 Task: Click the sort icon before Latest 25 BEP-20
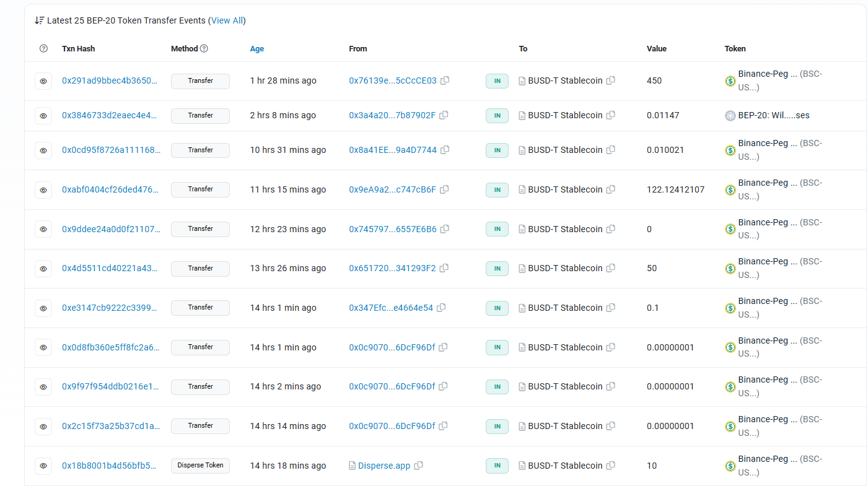39,20
